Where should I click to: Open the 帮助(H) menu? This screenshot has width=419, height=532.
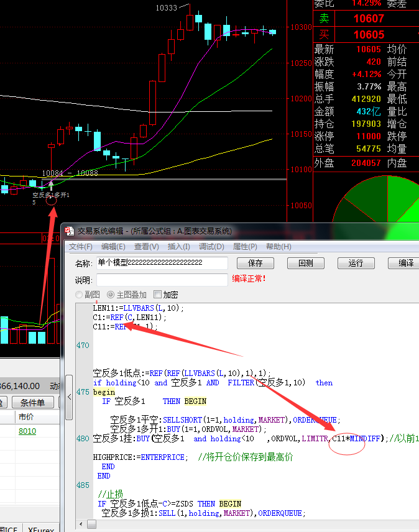(279, 247)
